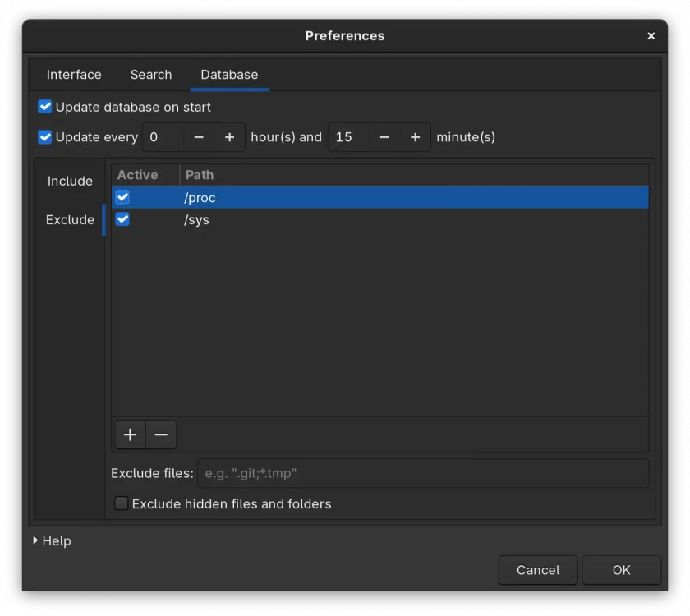The image size is (690, 616).
Task: Open the Include side tab
Action: click(x=70, y=182)
